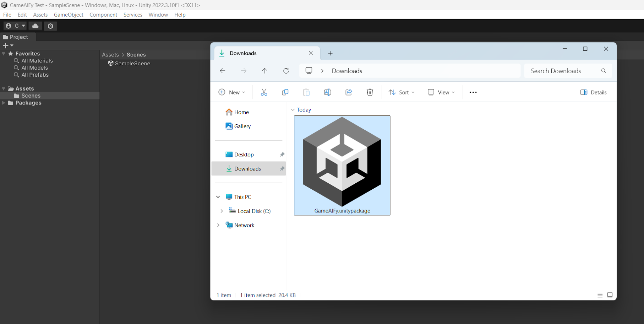Image resolution: width=644 pixels, height=324 pixels.
Task: Go forward in File Explorer
Action: coord(244,71)
